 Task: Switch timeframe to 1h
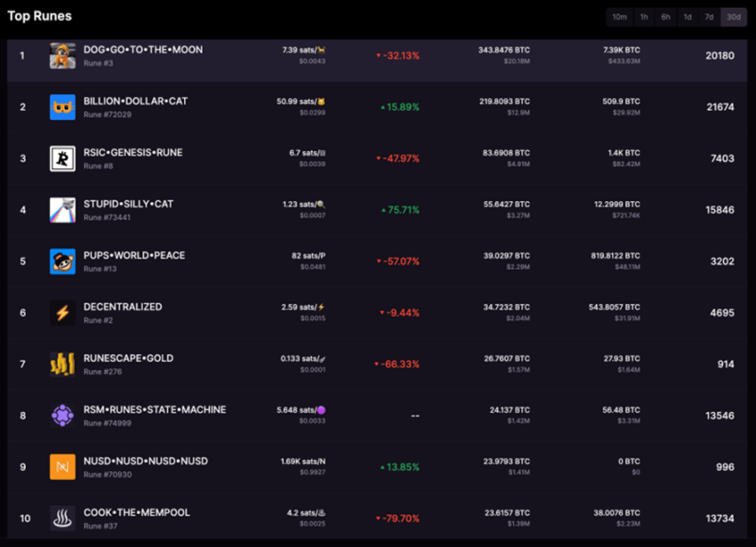(x=644, y=17)
